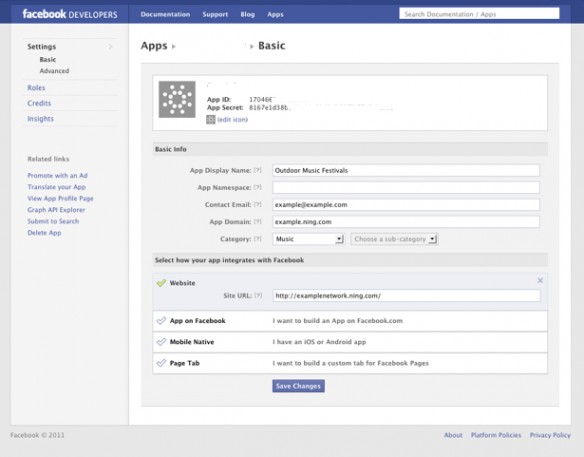Click the checkmark icon for App on Facebook
This screenshot has height=457, width=584.
pyautogui.click(x=161, y=321)
